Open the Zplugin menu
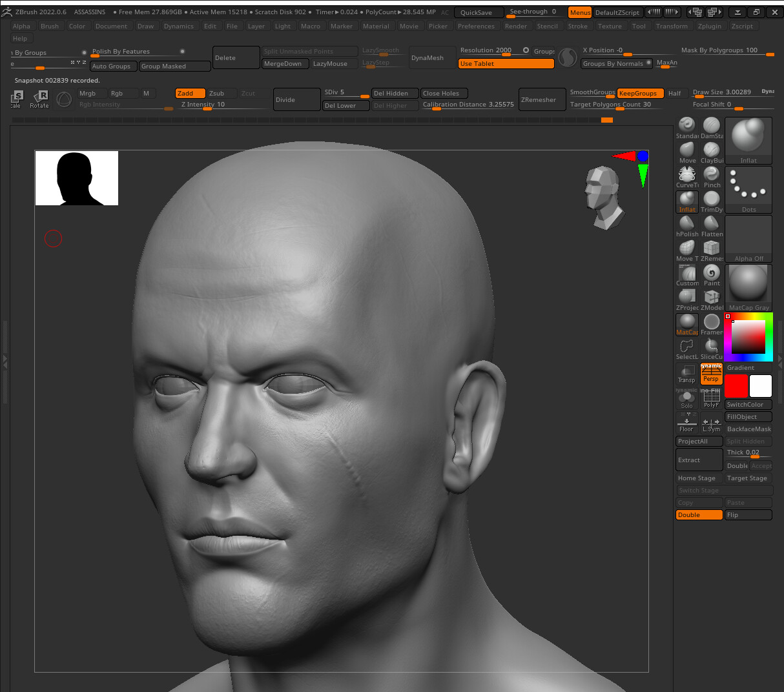 coord(709,26)
